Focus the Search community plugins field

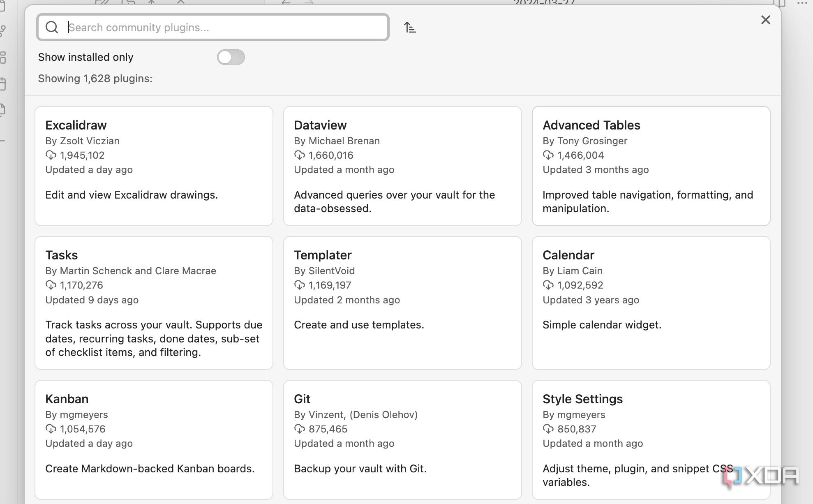point(213,28)
